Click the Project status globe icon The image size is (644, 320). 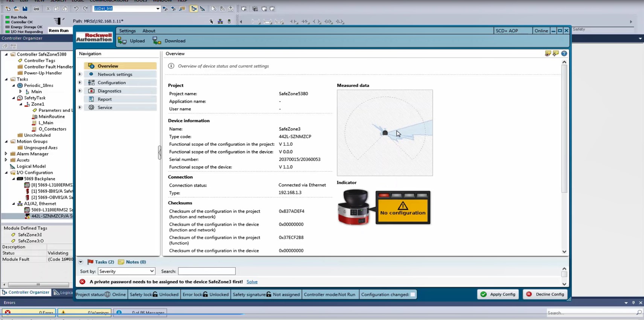(x=107, y=294)
